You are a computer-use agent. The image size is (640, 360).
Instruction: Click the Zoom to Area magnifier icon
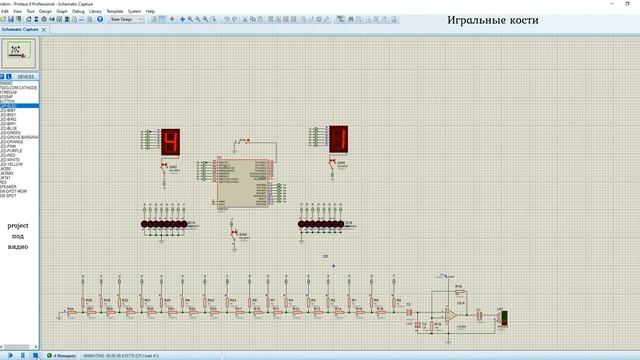[x=213, y=19]
